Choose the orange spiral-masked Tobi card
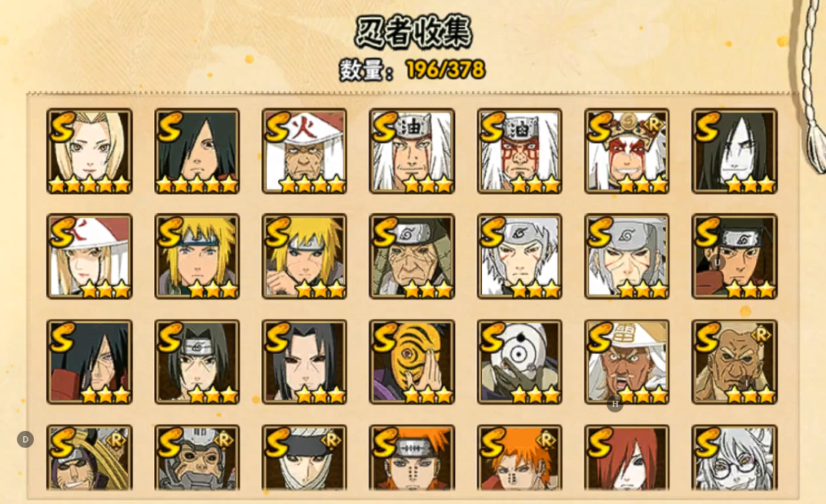 [411, 362]
